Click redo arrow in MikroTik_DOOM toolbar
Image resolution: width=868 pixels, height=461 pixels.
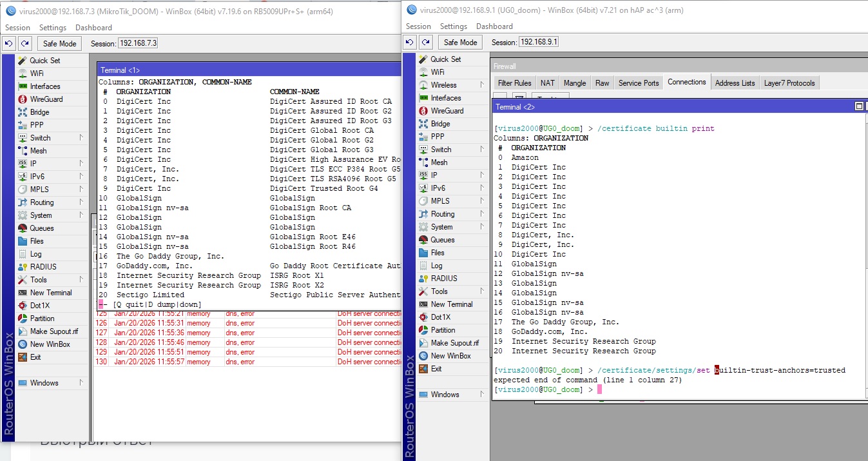(24, 43)
